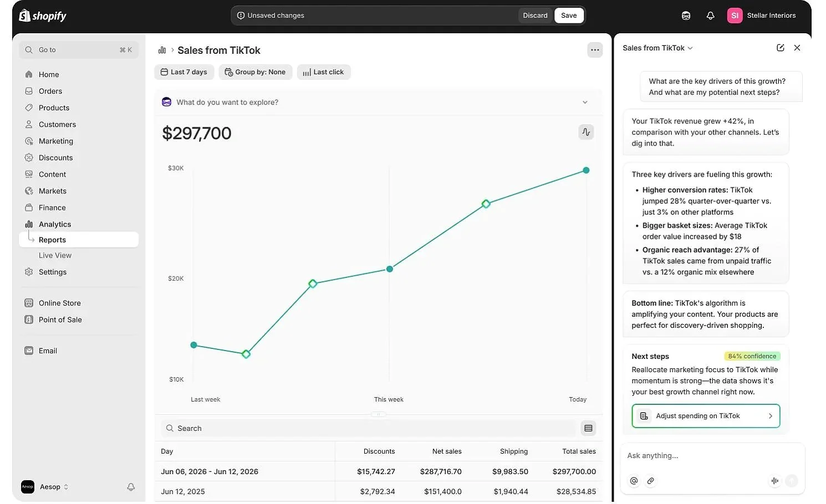Click the bell icon beside Aesop
Image resolution: width=826 pixels, height=504 pixels.
tap(131, 487)
